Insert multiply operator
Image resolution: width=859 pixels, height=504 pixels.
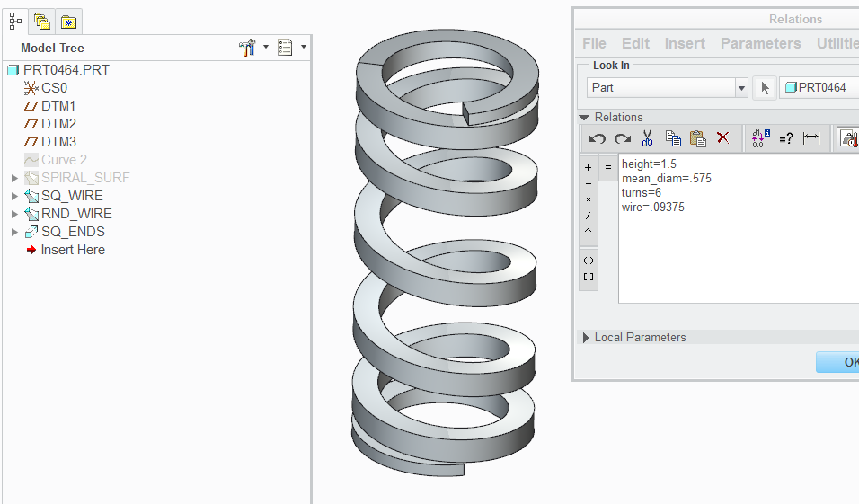tap(589, 200)
